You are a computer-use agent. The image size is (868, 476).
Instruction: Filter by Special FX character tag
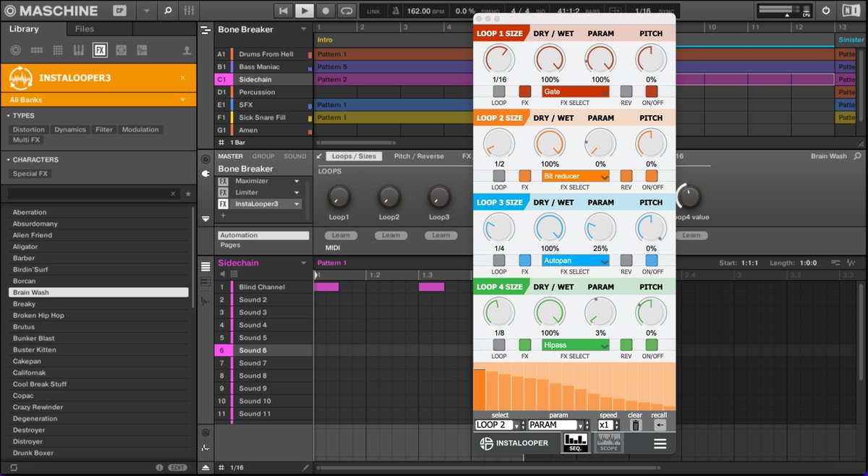pyautogui.click(x=30, y=174)
